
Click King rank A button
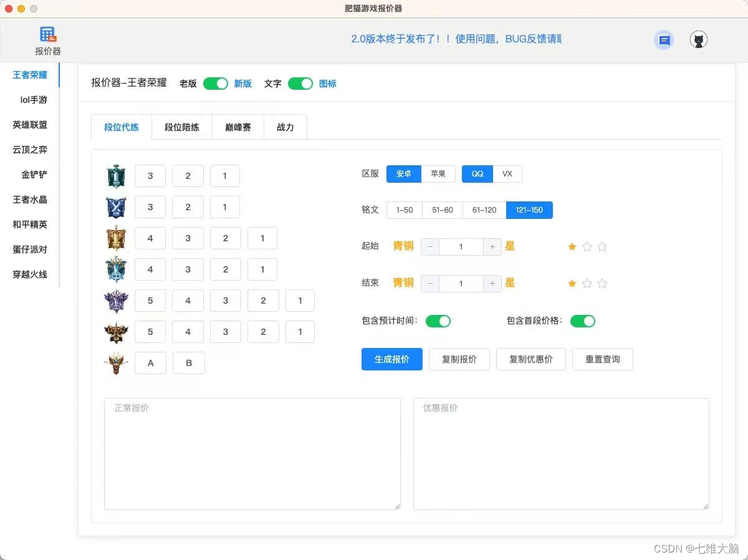click(x=151, y=363)
